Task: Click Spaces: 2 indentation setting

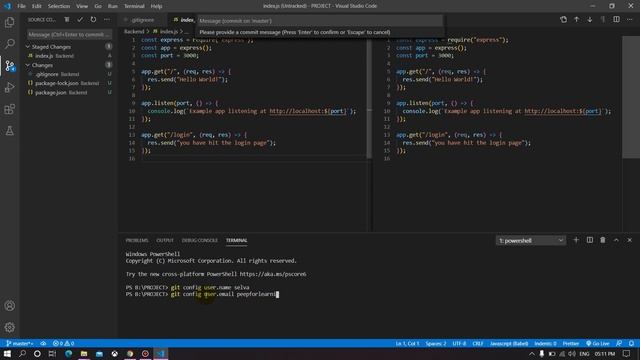Action: [436, 343]
